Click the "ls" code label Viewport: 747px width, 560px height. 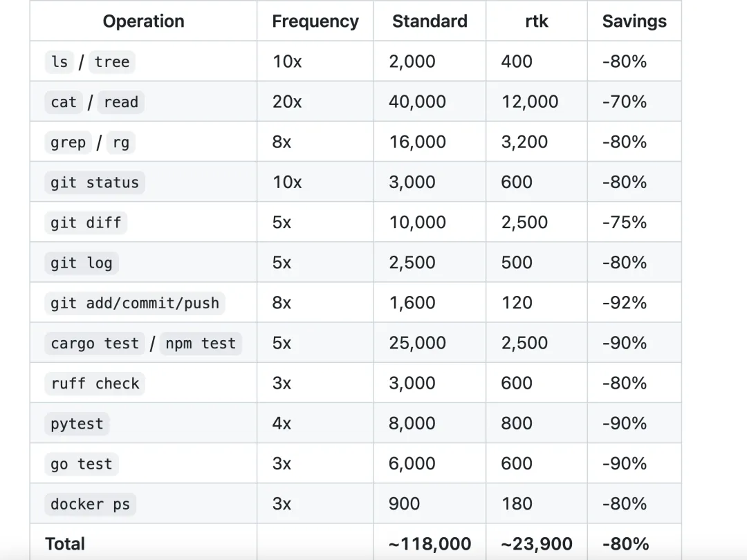coord(59,62)
